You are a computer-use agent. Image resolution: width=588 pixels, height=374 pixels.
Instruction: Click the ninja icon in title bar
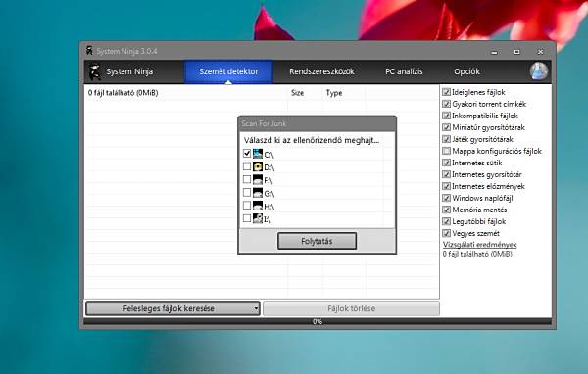[89, 51]
